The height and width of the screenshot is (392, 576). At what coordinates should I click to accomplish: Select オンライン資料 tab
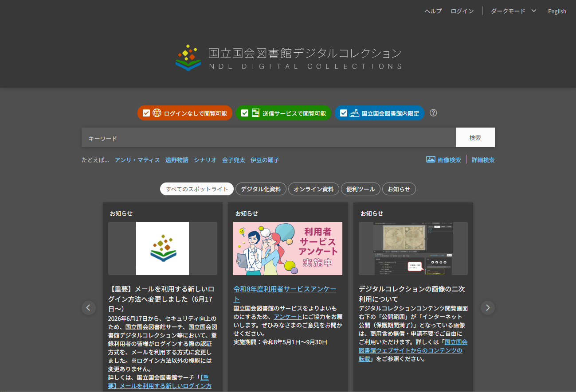click(x=313, y=189)
